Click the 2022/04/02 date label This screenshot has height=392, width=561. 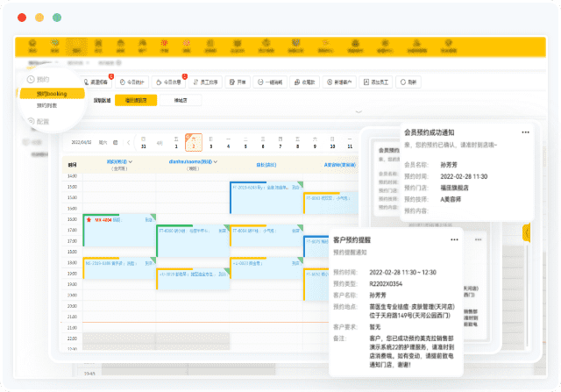tap(82, 142)
